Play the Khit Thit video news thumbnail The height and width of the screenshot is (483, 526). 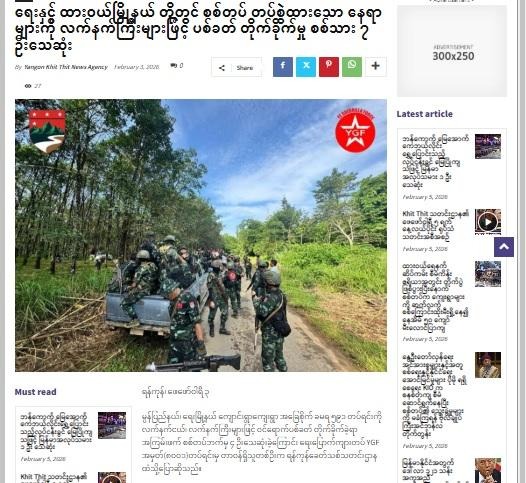[x=488, y=222]
